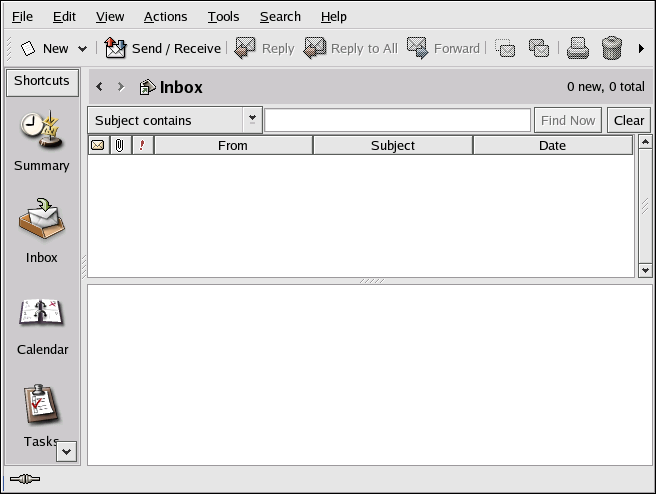Click the Copy message icon in the toolbar

pos(539,48)
